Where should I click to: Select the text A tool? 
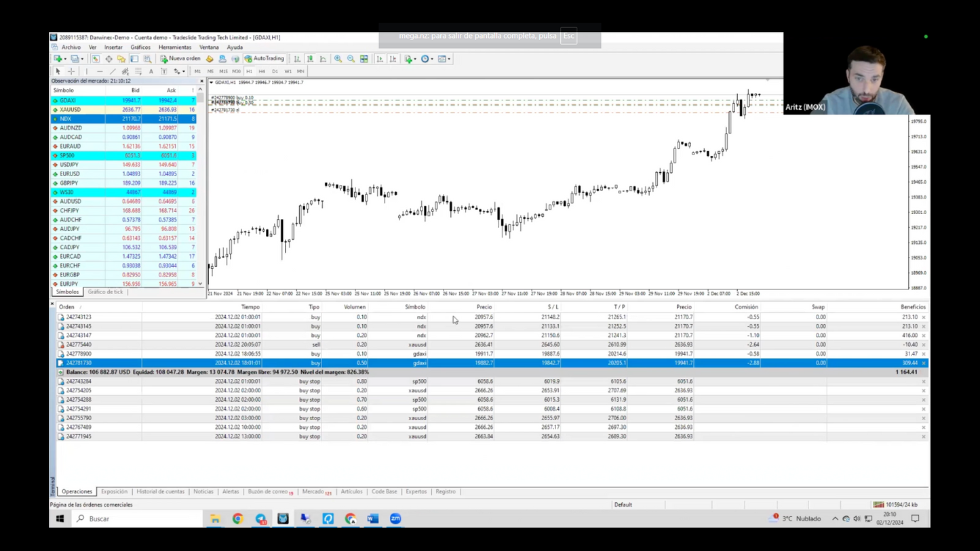[151, 71]
